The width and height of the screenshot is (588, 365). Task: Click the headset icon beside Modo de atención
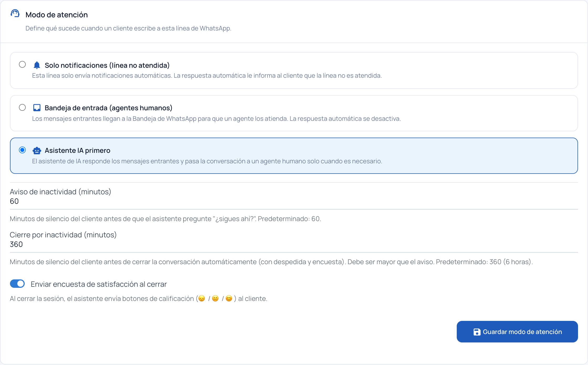[x=15, y=13]
